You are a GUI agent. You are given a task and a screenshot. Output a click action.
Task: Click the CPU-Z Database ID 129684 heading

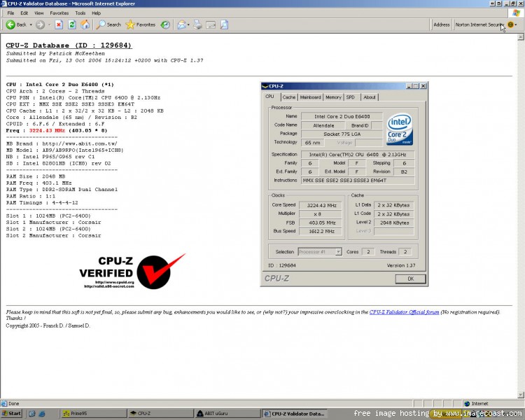point(69,45)
